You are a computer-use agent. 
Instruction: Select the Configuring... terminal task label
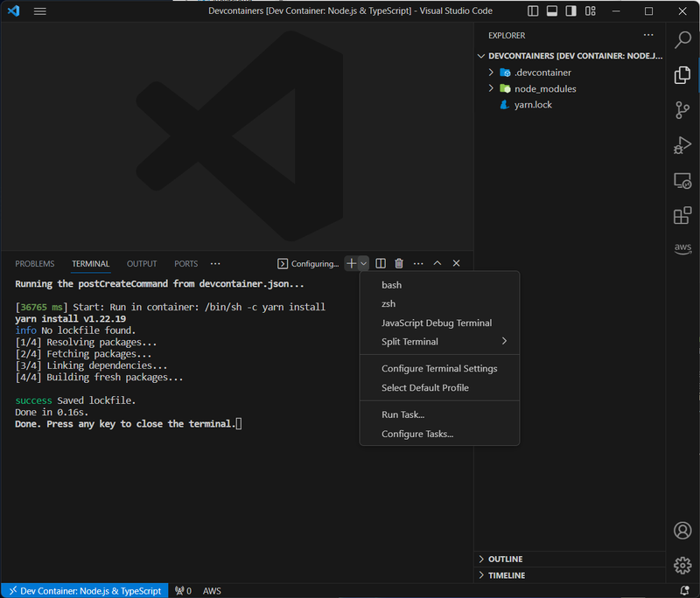[308, 263]
